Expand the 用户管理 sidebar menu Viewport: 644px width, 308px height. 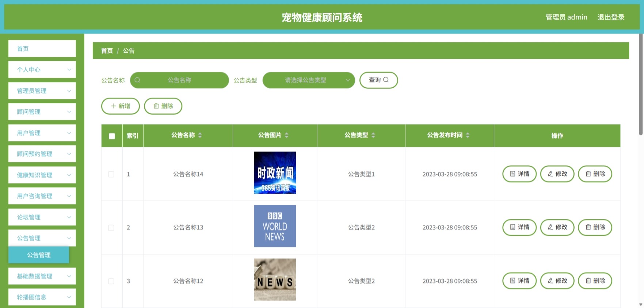click(x=42, y=133)
